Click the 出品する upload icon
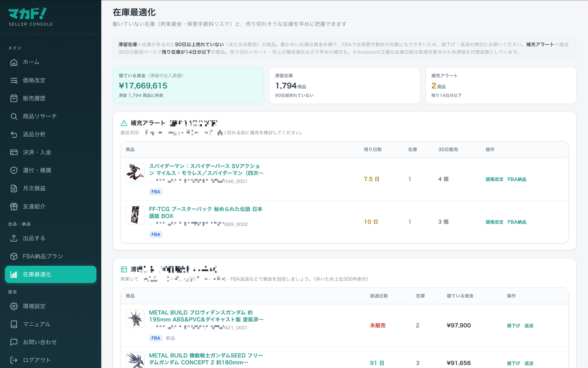Image resolution: width=588 pixels, height=368 pixels. [14, 238]
